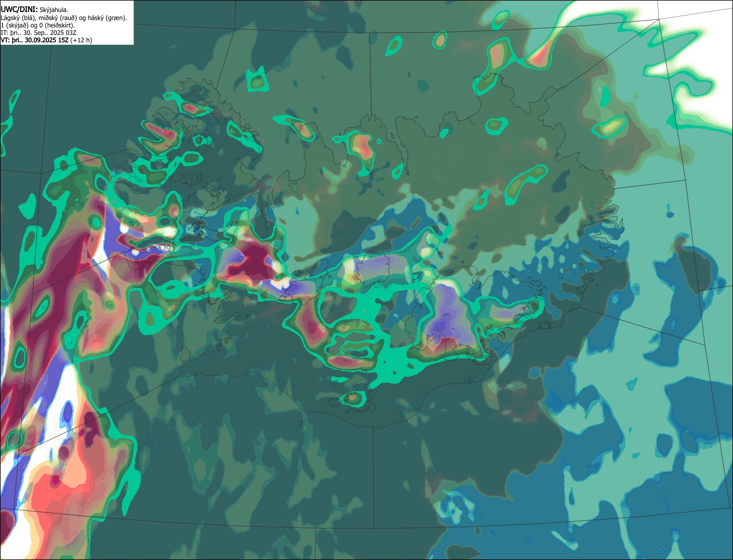Click the bold 'UWC/DINI:' title text
Screen dimensions: 733x560
click(19, 10)
